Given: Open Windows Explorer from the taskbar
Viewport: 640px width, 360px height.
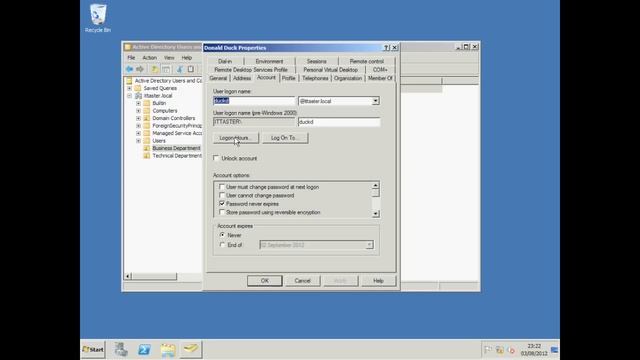Looking at the screenshot, I should tap(168, 349).
